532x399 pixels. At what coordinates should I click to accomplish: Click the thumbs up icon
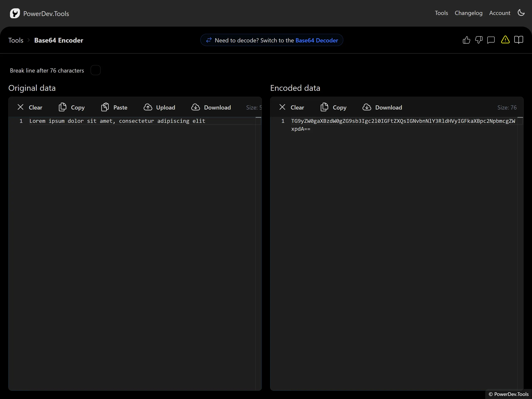tap(466, 40)
